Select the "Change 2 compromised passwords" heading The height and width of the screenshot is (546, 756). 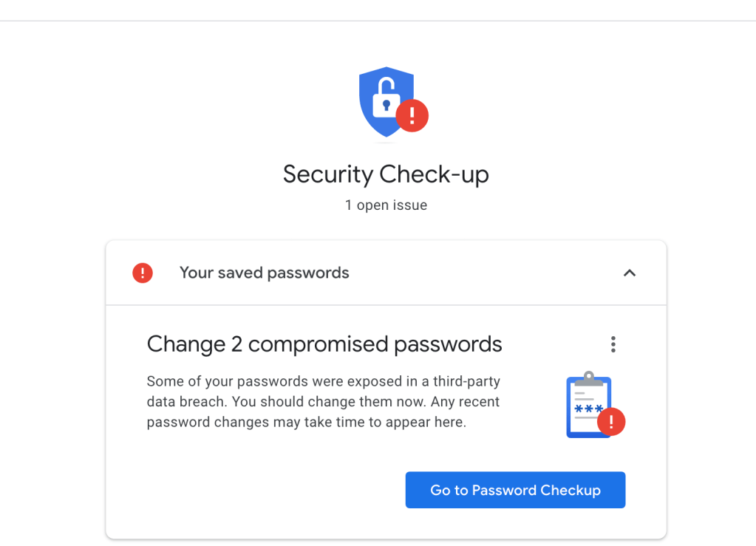pos(324,344)
